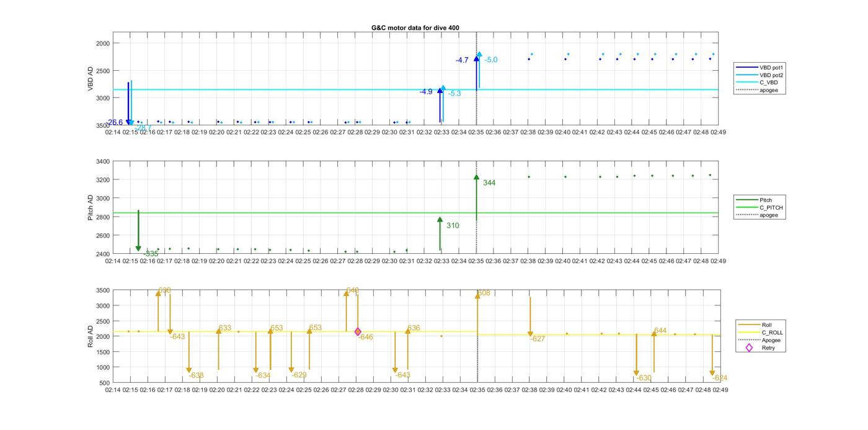
Task: Click the '3200' tick on Pitch y-axis
Action: pos(103,180)
